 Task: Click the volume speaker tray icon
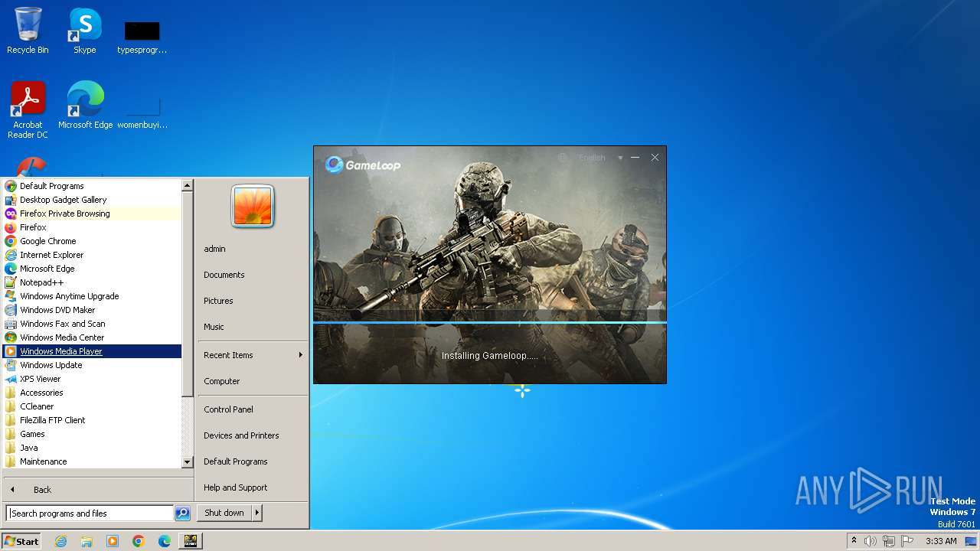click(x=871, y=541)
